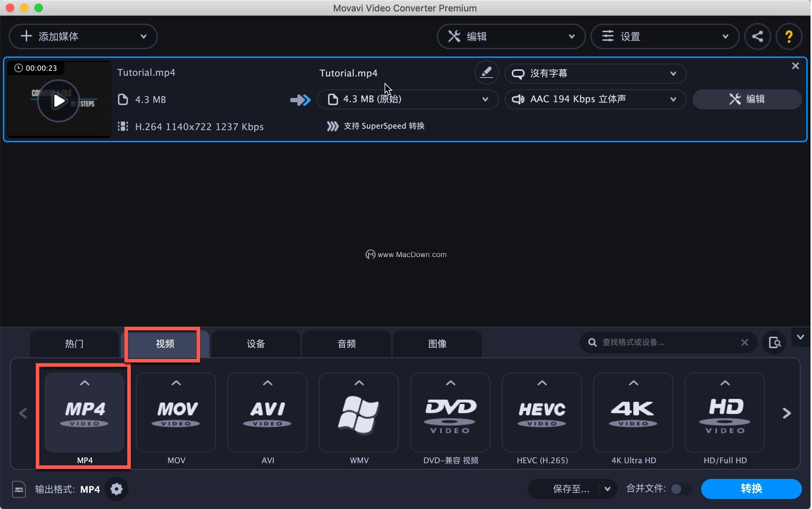Expand HD presets chevron
812x509 pixels.
725,383
